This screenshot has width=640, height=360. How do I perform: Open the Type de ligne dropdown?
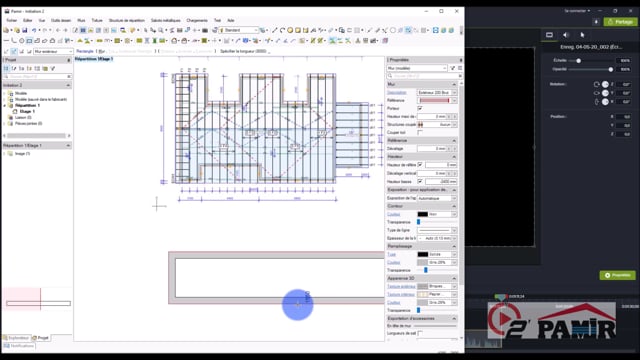[437, 230]
